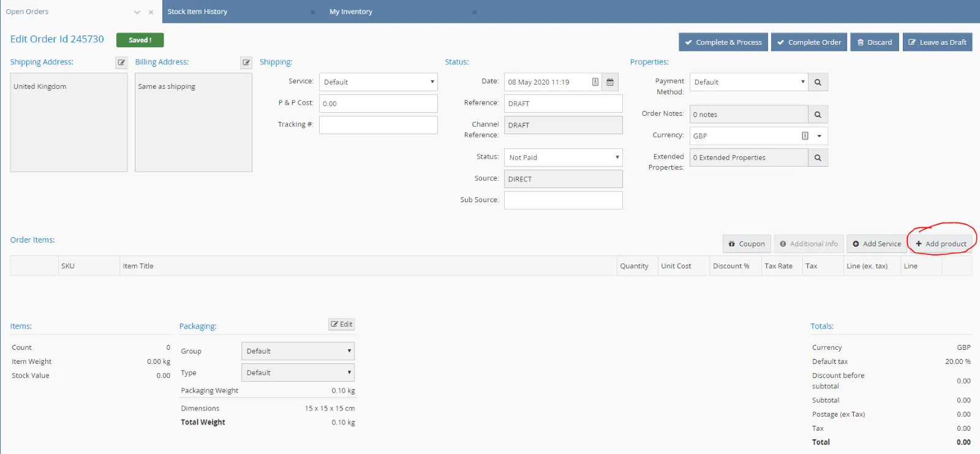Click the Complete Order button
The image size is (980, 454).
(809, 42)
